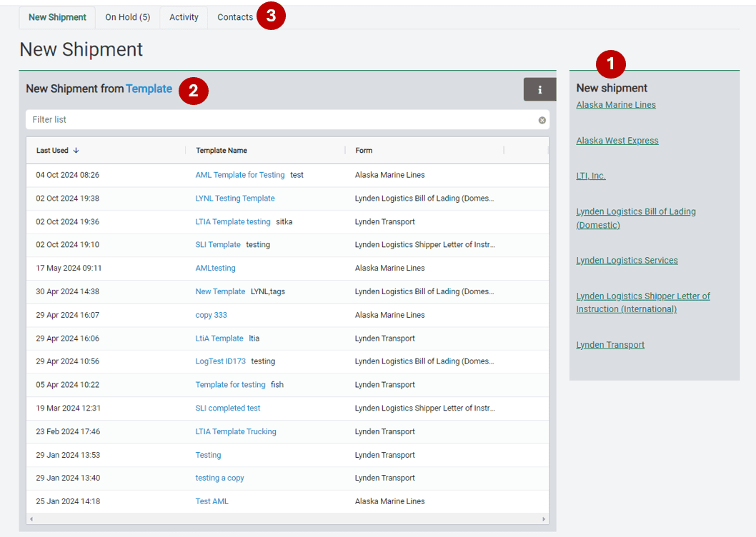This screenshot has height=537, width=756.
Task: Click the Form cell in the SLI Template row
Action: (x=424, y=244)
